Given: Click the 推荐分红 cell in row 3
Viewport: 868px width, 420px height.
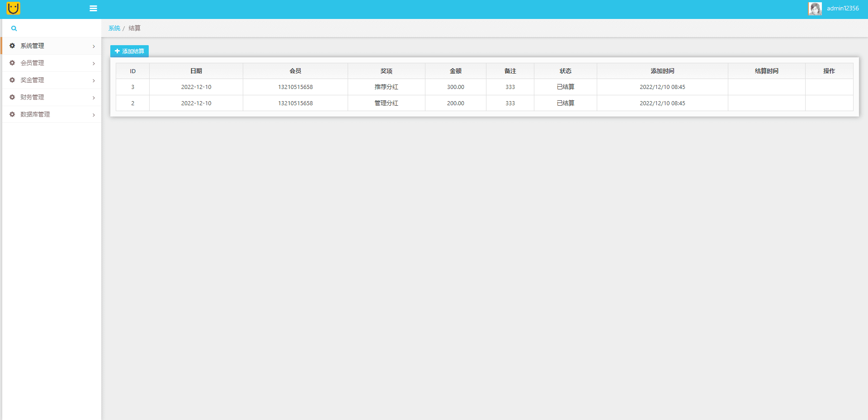Looking at the screenshot, I should (386, 87).
